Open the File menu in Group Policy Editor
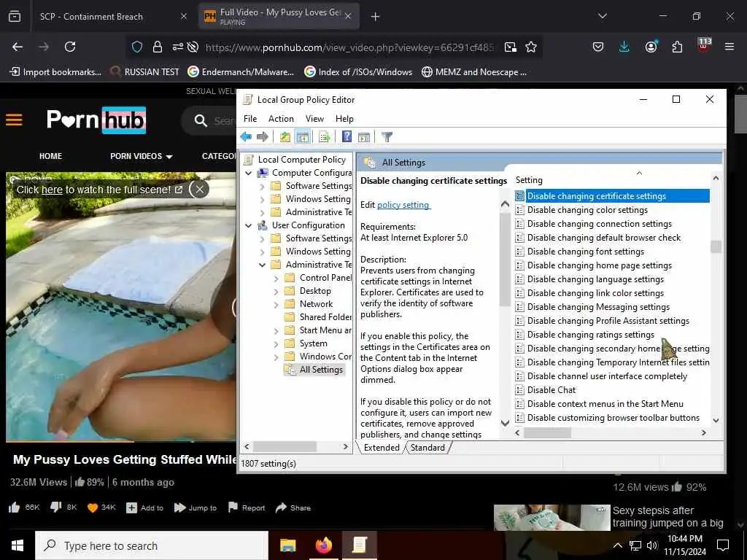This screenshot has width=747, height=560. pyautogui.click(x=250, y=119)
